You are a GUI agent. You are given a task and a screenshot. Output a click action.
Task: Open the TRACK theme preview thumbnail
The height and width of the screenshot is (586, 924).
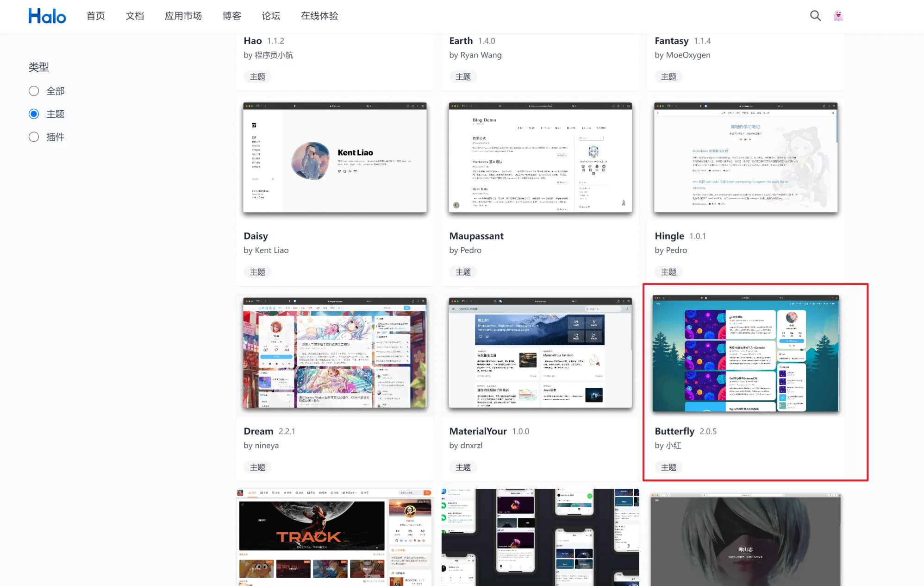(x=335, y=537)
